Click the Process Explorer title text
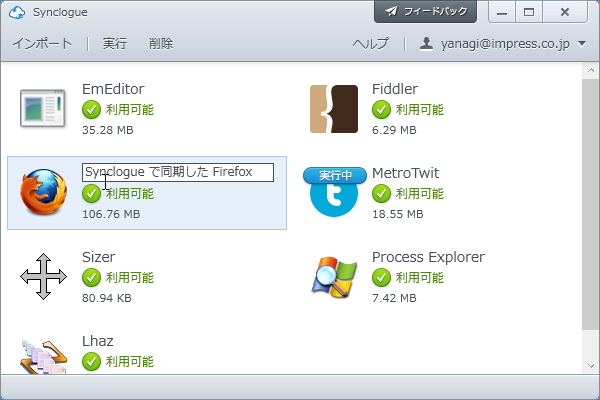The width and height of the screenshot is (600, 400). coord(428,257)
